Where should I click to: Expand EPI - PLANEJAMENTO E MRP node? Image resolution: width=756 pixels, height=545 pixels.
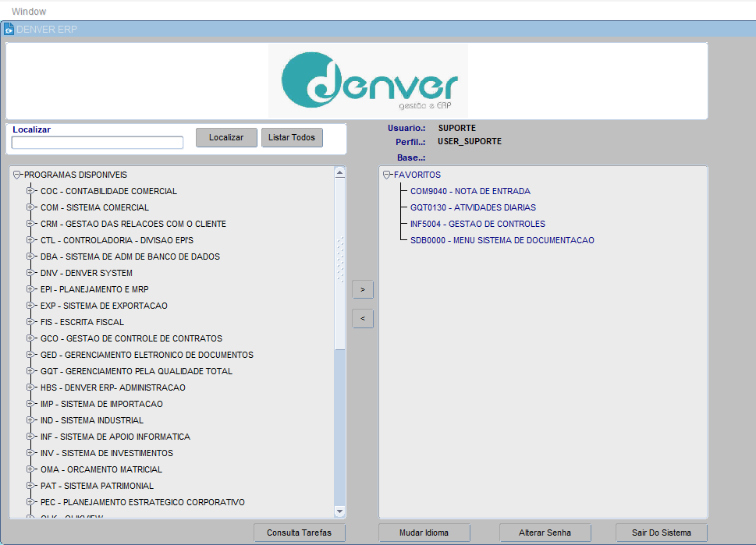30,289
